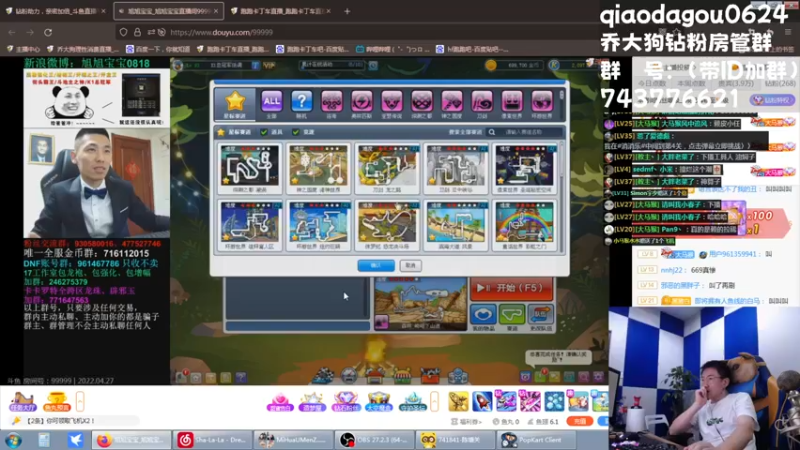The image size is (800, 450).
Task: Open the red toolbox icon on game bottom bar
Action: click(x=430, y=376)
